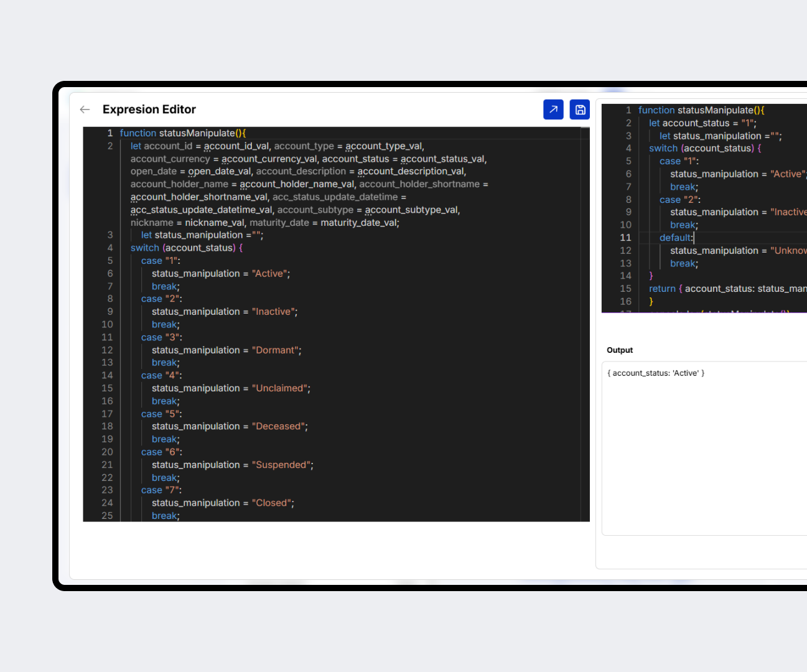This screenshot has height=672, width=807.
Task: Click 'let account_status = "1"' in right editor
Action: pos(702,123)
